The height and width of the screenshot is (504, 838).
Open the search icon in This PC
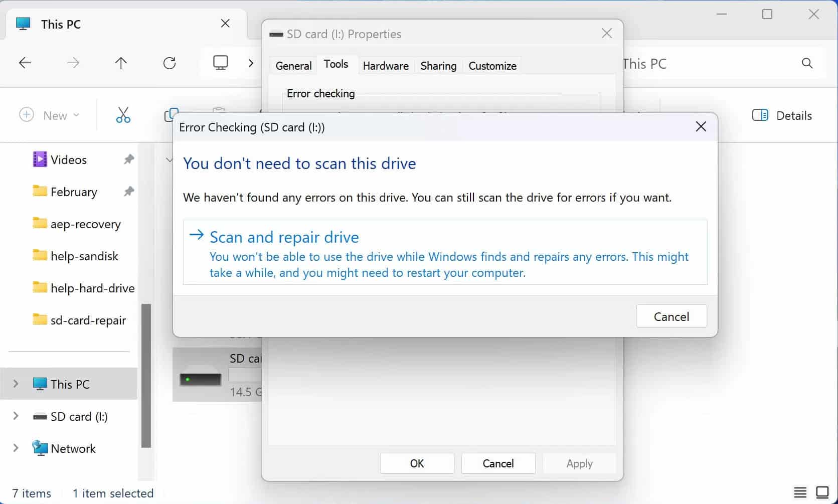click(807, 63)
